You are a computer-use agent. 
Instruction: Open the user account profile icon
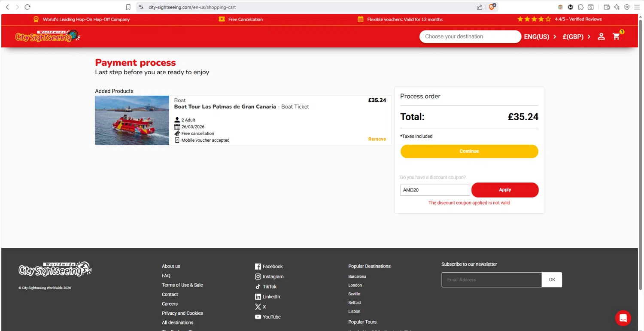pyautogui.click(x=601, y=36)
